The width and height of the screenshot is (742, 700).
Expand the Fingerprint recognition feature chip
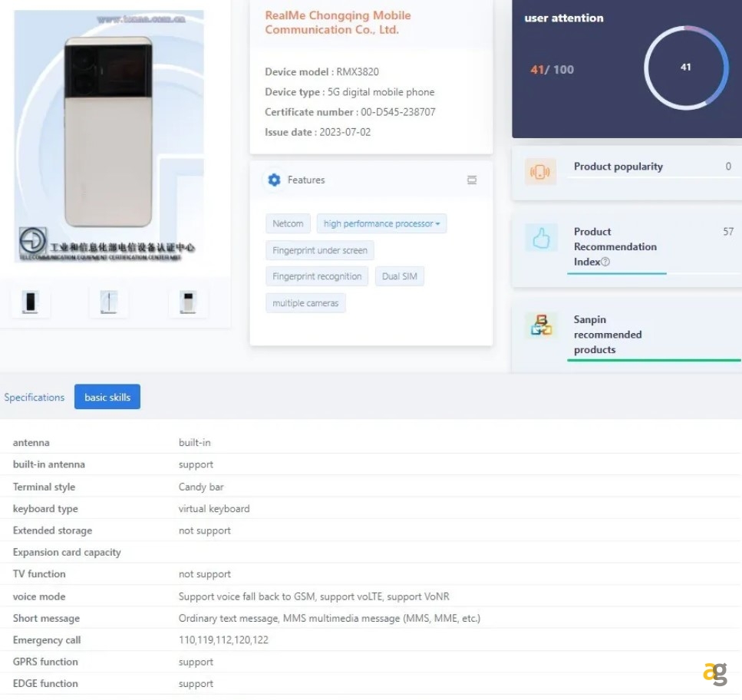tap(316, 276)
